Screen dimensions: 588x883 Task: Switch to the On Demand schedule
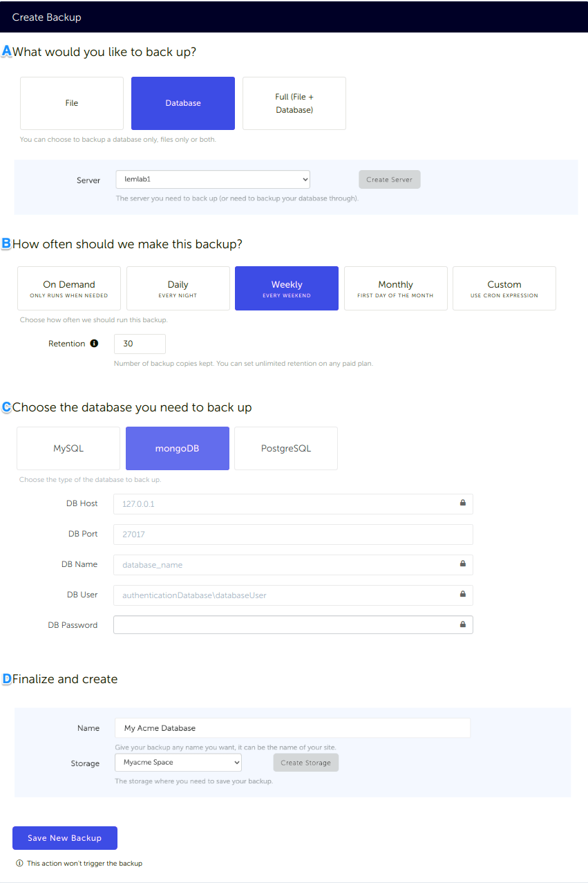(68, 288)
